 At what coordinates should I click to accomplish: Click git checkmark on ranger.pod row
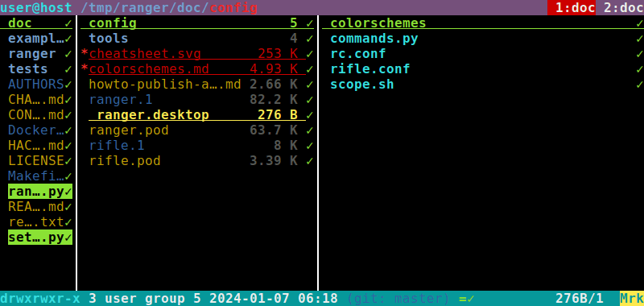[310, 130]
